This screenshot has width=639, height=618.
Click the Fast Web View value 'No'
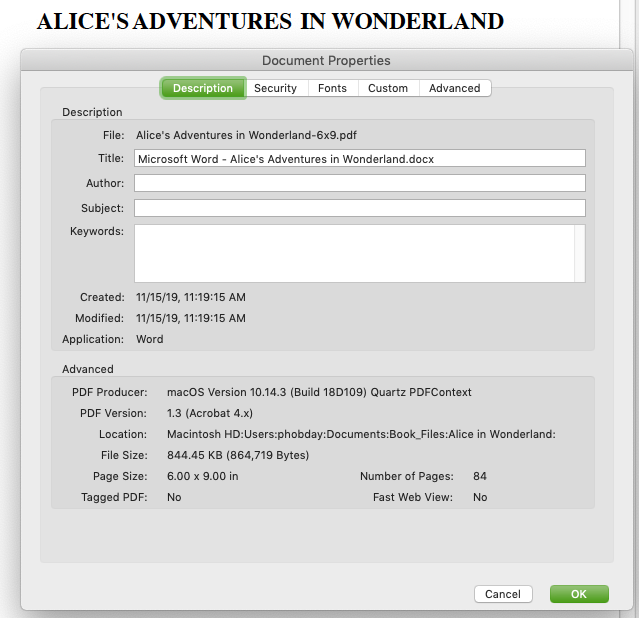pyautogui.click(x=480, y=497)
